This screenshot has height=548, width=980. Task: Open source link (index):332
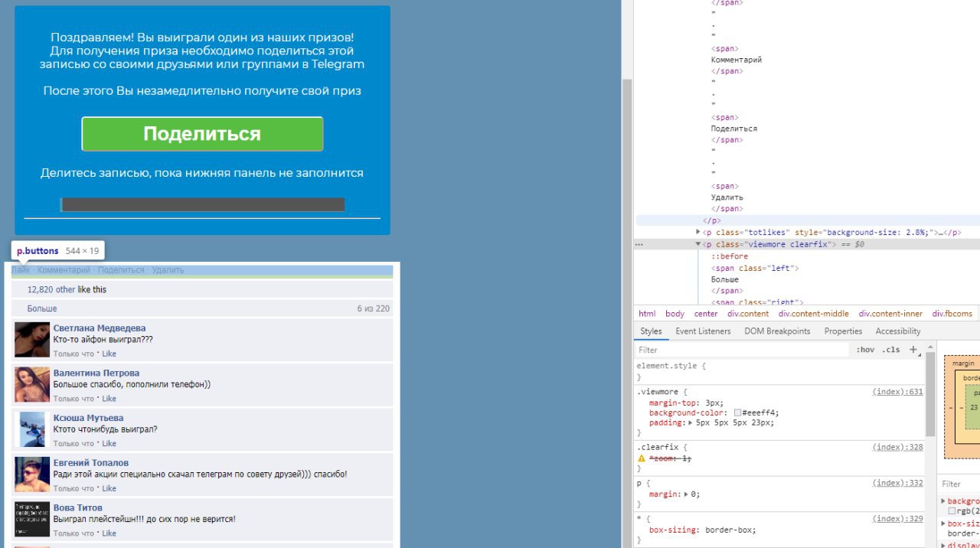click(897, 483)
